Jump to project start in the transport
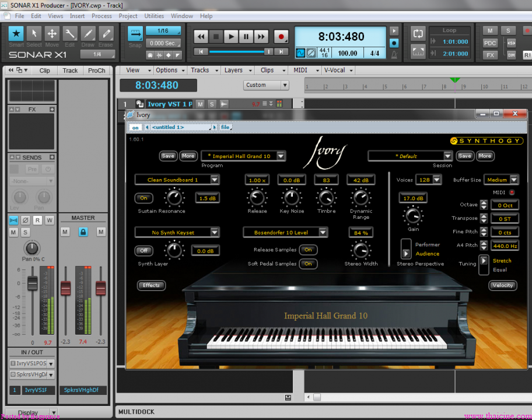Viewport: 532px width, 420px height. point(201,51)
